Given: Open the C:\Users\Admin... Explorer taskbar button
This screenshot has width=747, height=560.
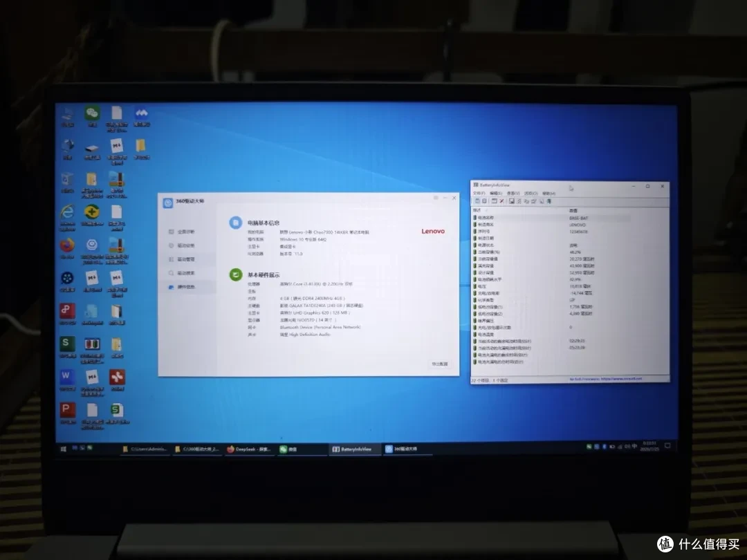Looking at the screenshot, I should [x=145, y=449].
